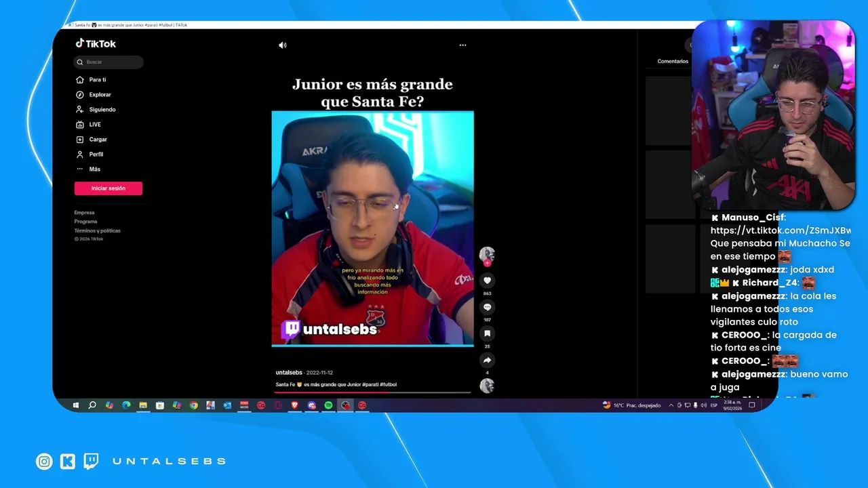
Task: Open Windows taskbar search
Action: pos(92,405)
